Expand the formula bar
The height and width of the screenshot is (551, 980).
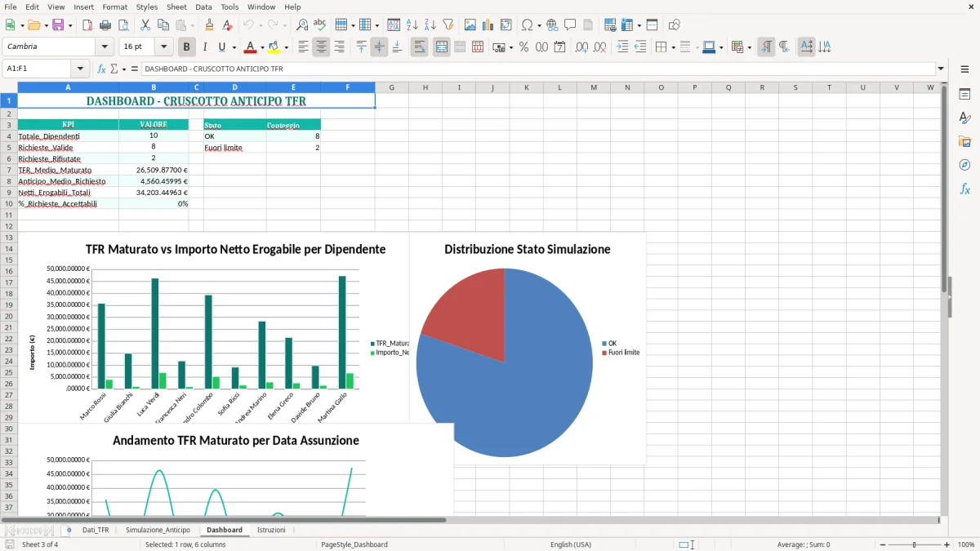coord(941,69)
